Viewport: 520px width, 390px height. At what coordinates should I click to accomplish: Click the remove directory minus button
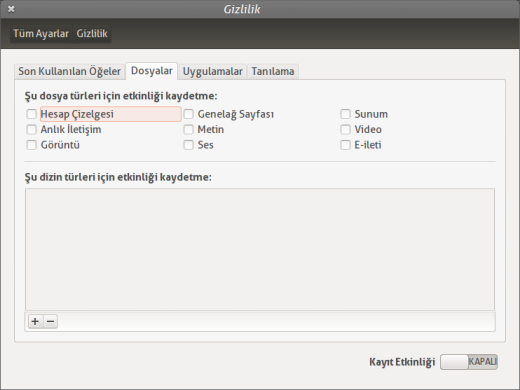point(50,321)
